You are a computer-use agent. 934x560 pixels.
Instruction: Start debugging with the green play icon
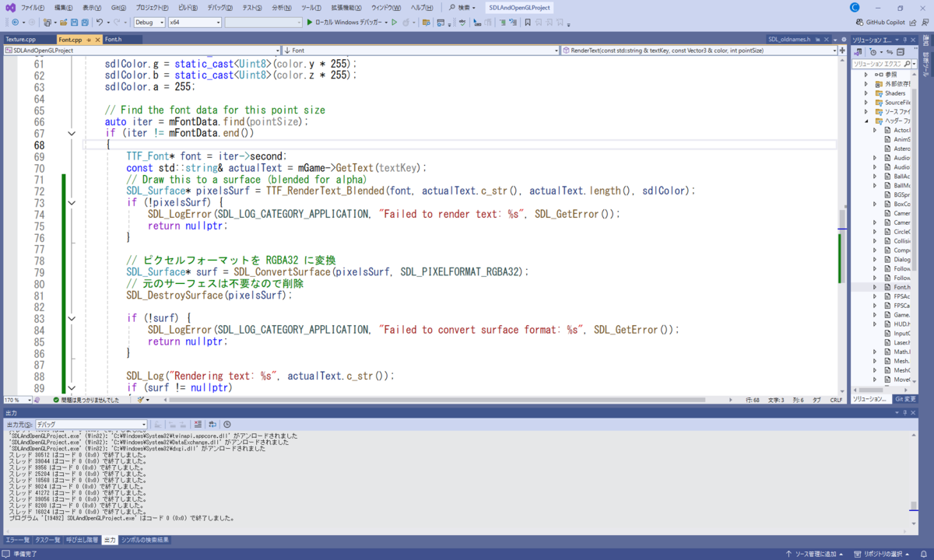(310, 23)
